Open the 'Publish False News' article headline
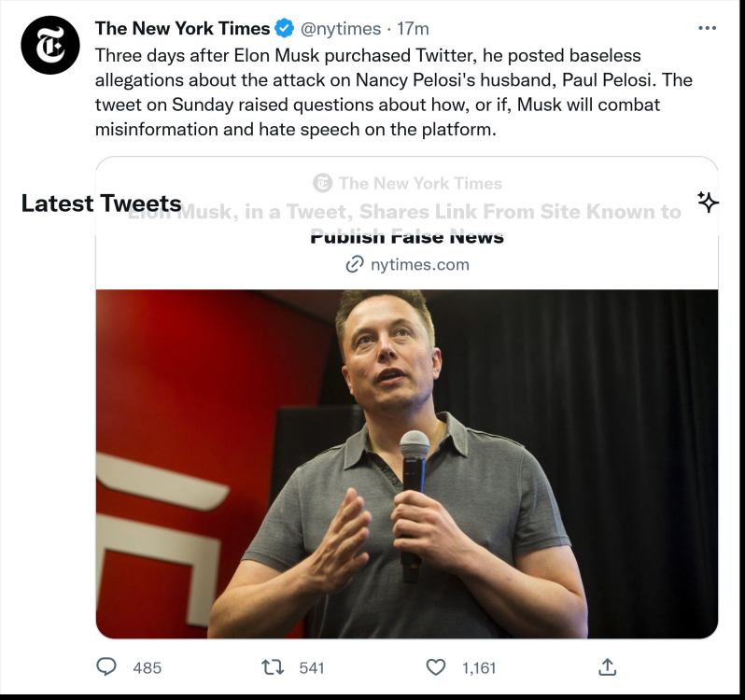The height and width of the screenshot is (700, 745). point(407,237)
